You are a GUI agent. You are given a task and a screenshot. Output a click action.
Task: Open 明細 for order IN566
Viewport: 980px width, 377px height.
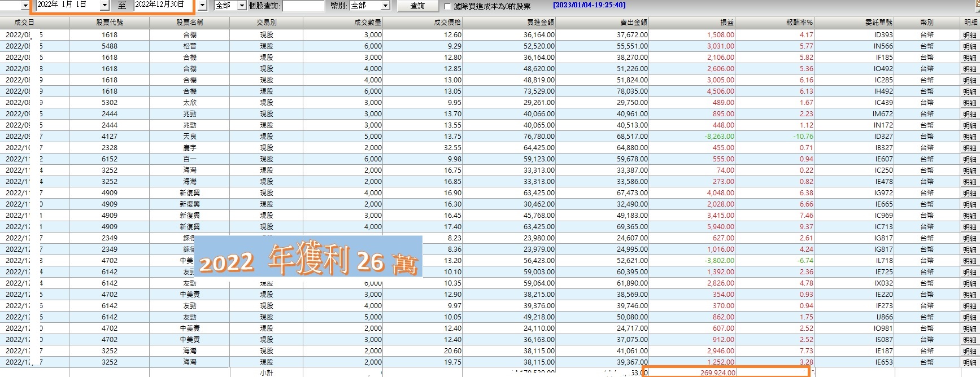[x=969, y=46]
